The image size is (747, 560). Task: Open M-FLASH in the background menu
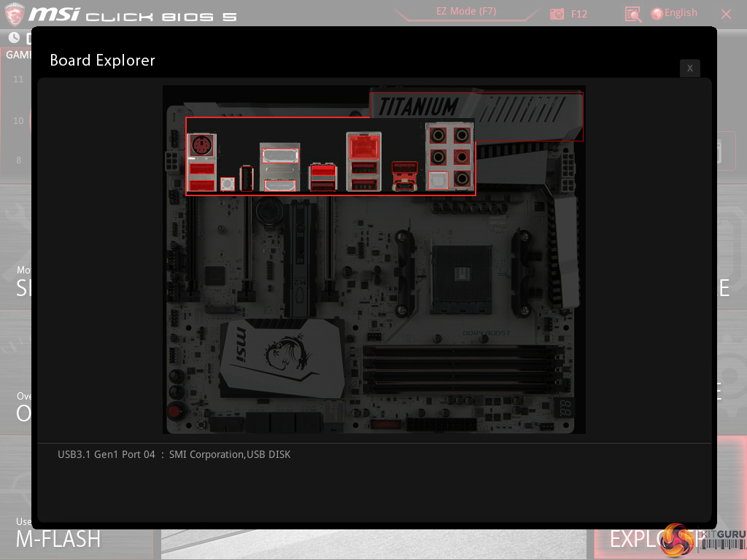pyautogui.click(x=58, y=539)
